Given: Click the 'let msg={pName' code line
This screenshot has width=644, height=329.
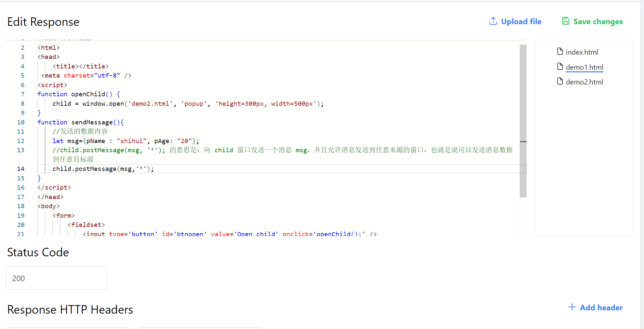Looking at the screenshot, I should click(x=126, y=141).
